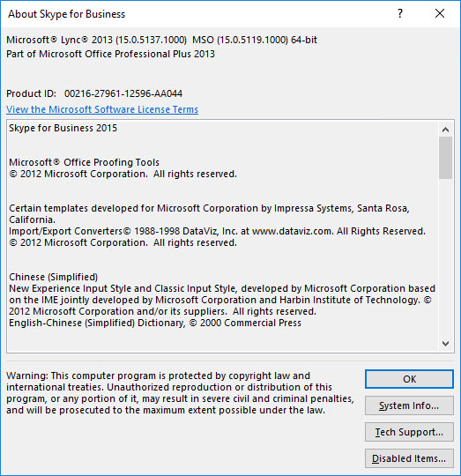Click the scroll up arrow in credits box

(445, 130)
